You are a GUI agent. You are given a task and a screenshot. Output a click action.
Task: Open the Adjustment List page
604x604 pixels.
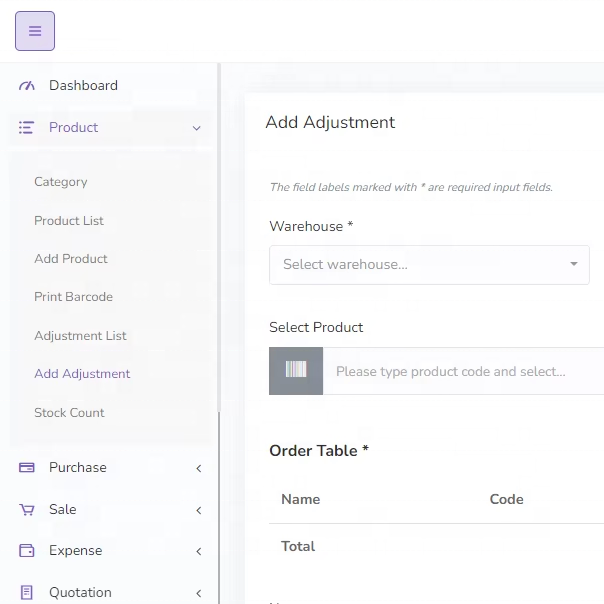[80, 336]
